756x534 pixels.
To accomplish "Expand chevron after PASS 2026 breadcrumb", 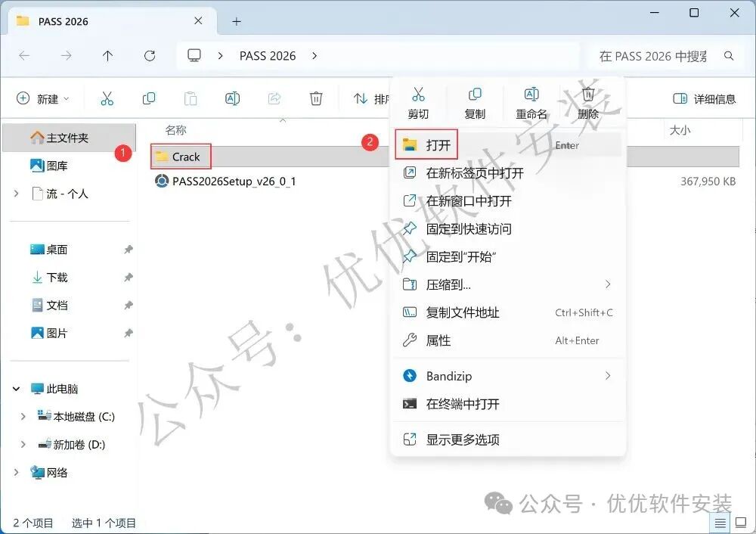I will (x=314, y=56).
